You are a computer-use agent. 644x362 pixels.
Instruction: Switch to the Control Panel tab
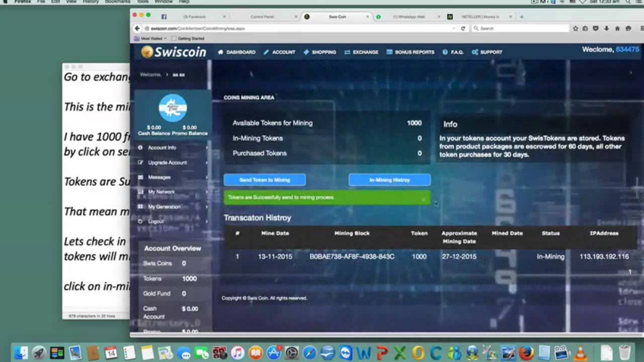pyautogui.click(x=262, y=17)
